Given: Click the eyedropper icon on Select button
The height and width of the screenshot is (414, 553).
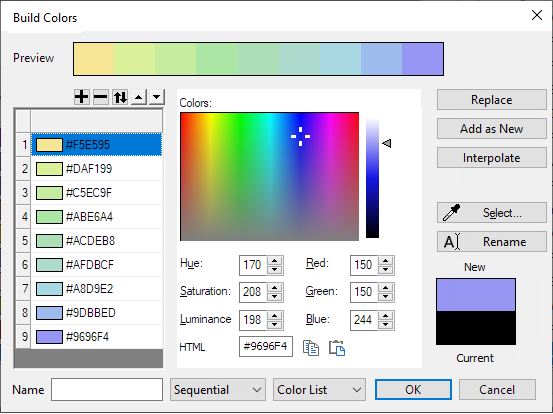Looking at the screenshot, I should [451, 213].
